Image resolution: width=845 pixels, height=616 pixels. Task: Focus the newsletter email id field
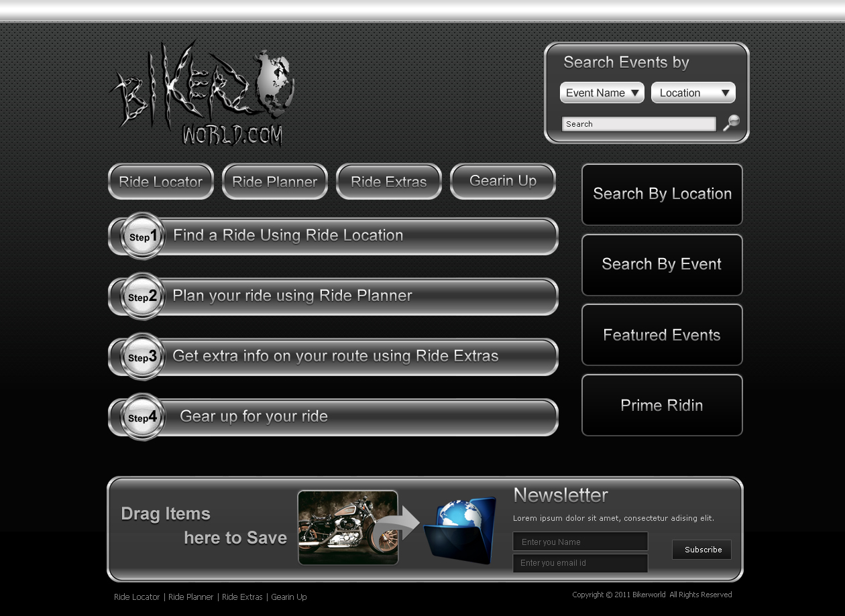point(580,563)
